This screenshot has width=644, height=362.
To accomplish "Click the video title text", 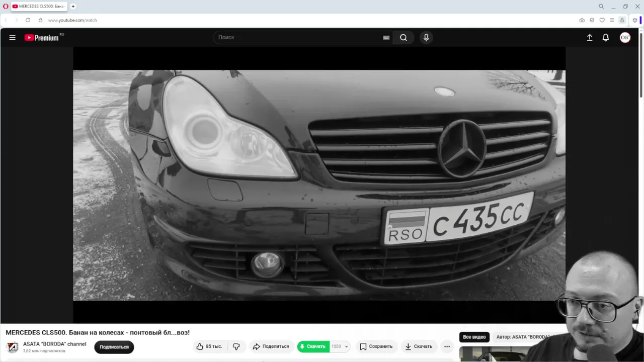I will coord(98,332).
